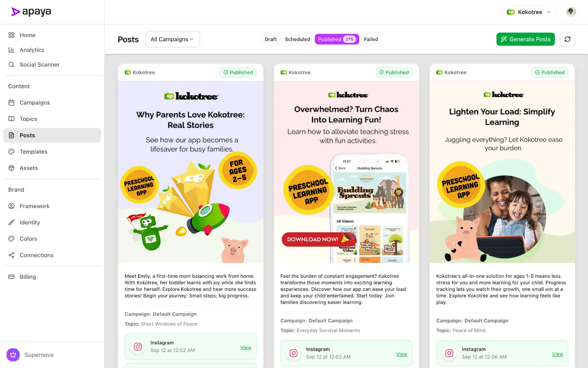Open Social Scanner search icon
This screenshot has width=588, height=368.
point(12,64)
